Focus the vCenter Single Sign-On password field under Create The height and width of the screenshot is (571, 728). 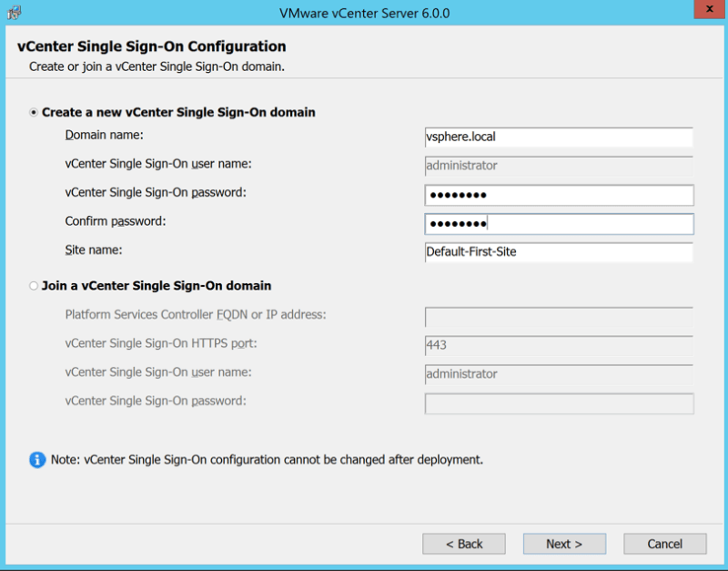pyautogui.click(x=559, y=195)
